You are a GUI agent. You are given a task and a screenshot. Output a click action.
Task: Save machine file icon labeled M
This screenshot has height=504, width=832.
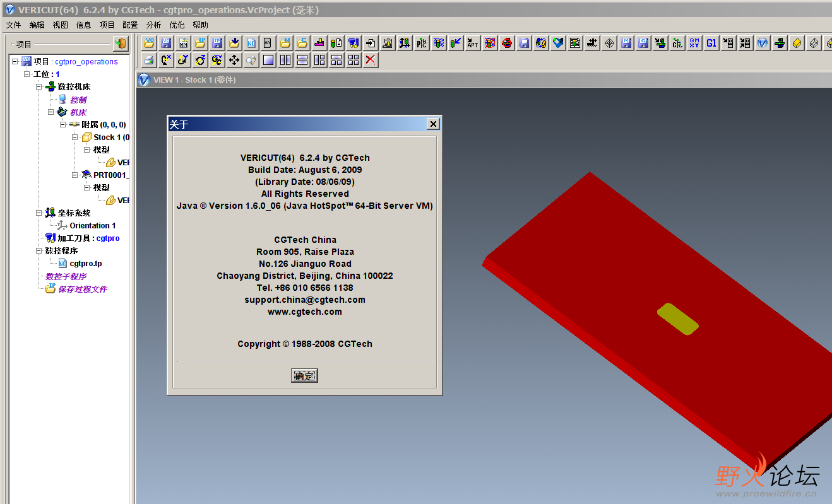pos(626,43)
